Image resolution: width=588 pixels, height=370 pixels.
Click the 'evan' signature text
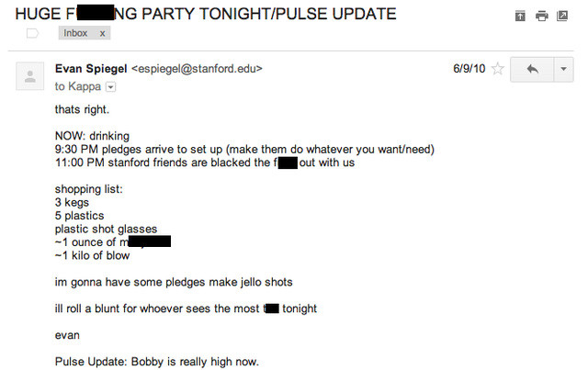tap(67, 335)
